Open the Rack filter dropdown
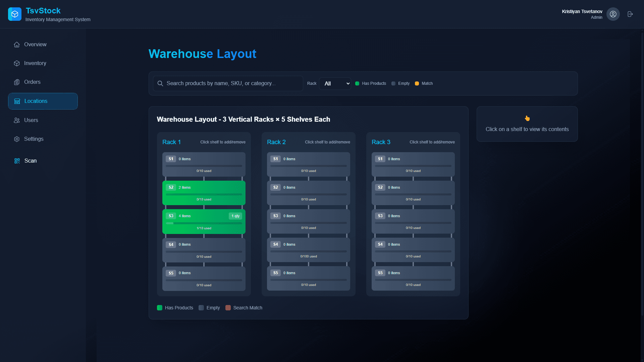The height and width of the screenshot is (362, 644). 335,83
